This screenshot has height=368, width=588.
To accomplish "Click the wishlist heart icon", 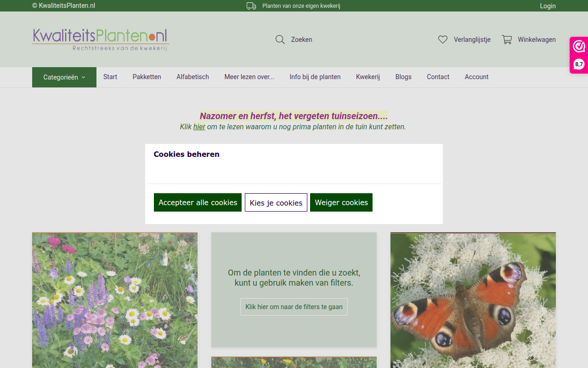I will (x=443, y=40).
